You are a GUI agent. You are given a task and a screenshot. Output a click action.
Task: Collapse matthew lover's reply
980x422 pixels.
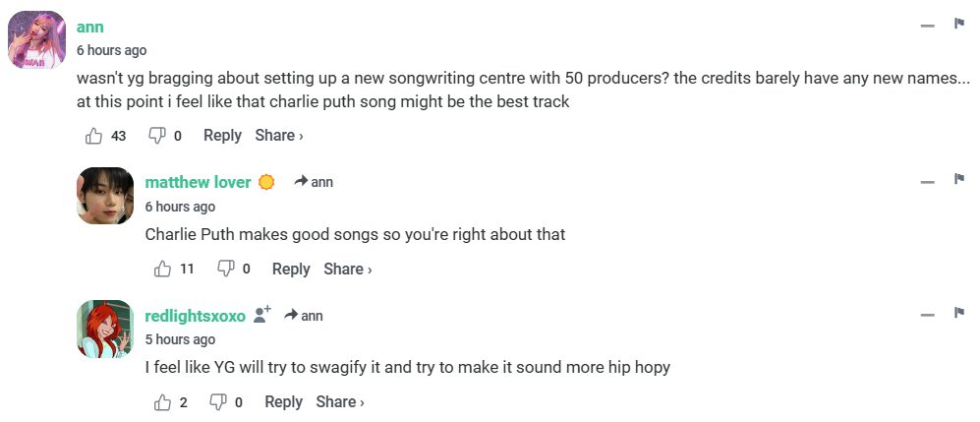927,182
